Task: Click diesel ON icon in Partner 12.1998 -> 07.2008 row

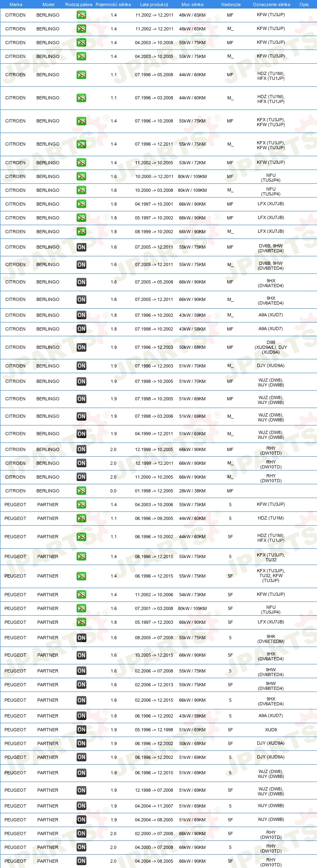Action: 81,790
